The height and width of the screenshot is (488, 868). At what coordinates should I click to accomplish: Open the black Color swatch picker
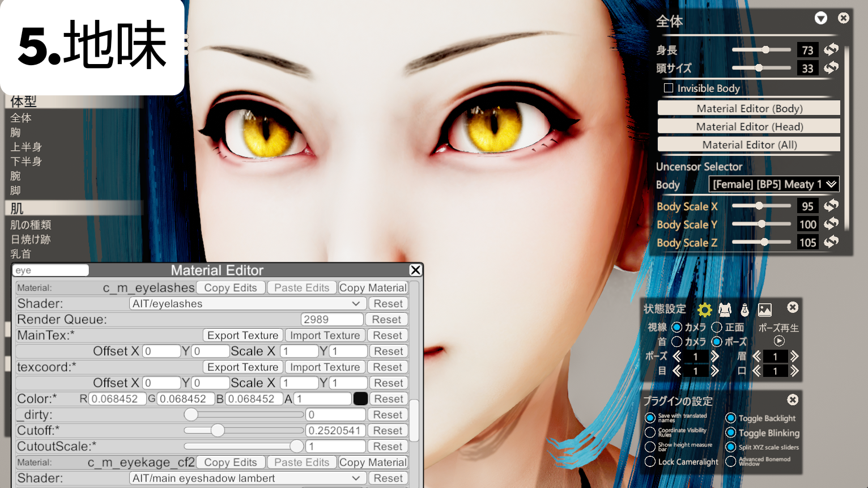pos(360,399)
